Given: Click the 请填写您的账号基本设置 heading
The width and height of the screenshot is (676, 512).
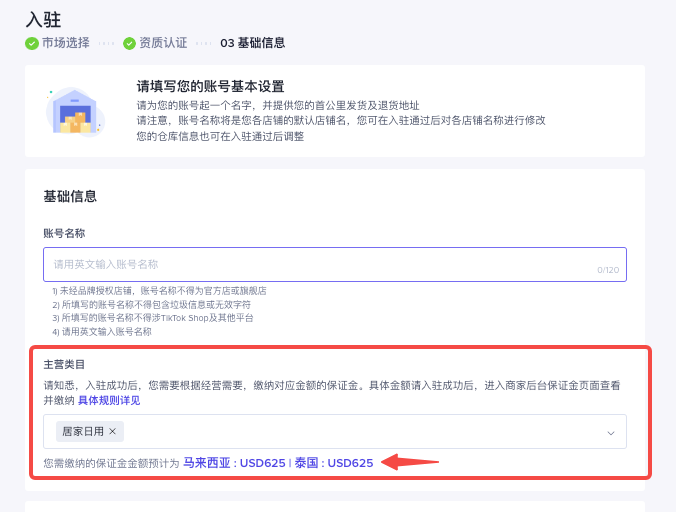Looking at the screenshot, I should click(x=210, y=87).
